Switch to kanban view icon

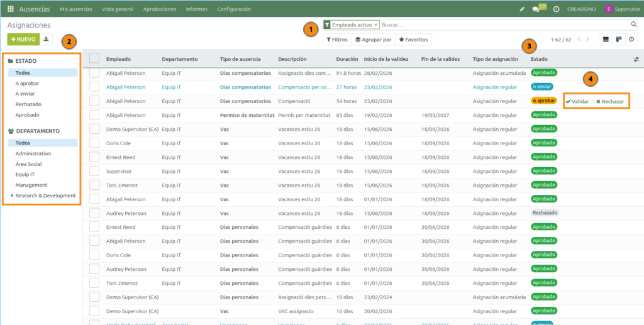(619, 40)
